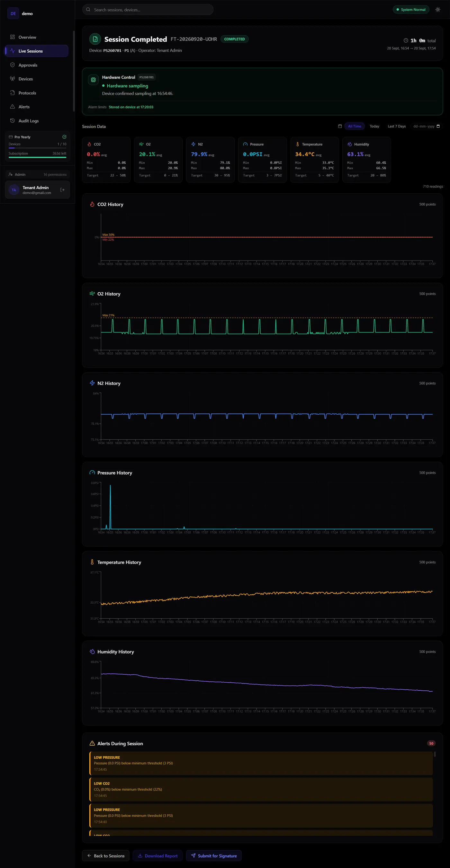
Task: Click the logout icon beside Tenant Admin
Action: pyautogui.click(x=62, y=190)
